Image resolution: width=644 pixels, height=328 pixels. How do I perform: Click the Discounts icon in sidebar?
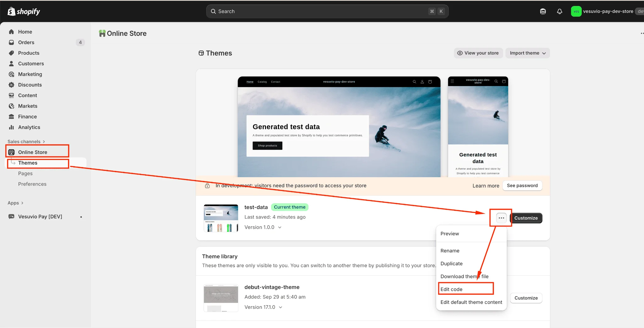click(x=12, y=85)
